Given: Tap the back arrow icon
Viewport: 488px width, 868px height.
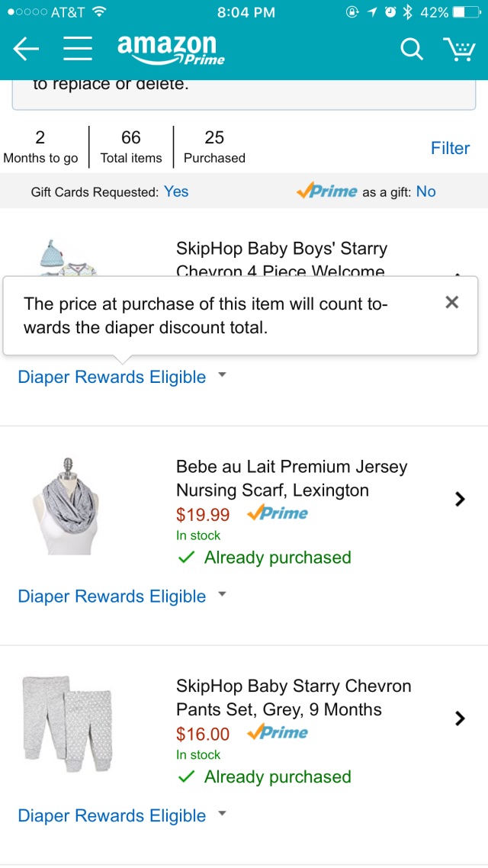Looking at the screenshot, I should (26, 50).
